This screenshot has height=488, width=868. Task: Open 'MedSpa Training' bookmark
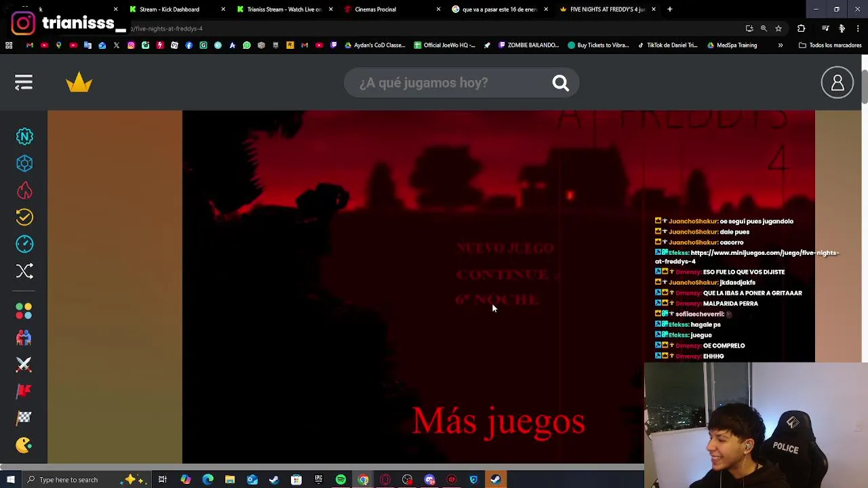(x=732, y=45)
